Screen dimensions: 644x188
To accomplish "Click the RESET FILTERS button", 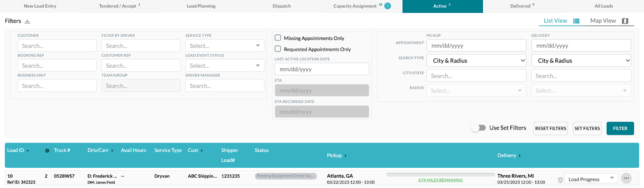I will [551, 128].
